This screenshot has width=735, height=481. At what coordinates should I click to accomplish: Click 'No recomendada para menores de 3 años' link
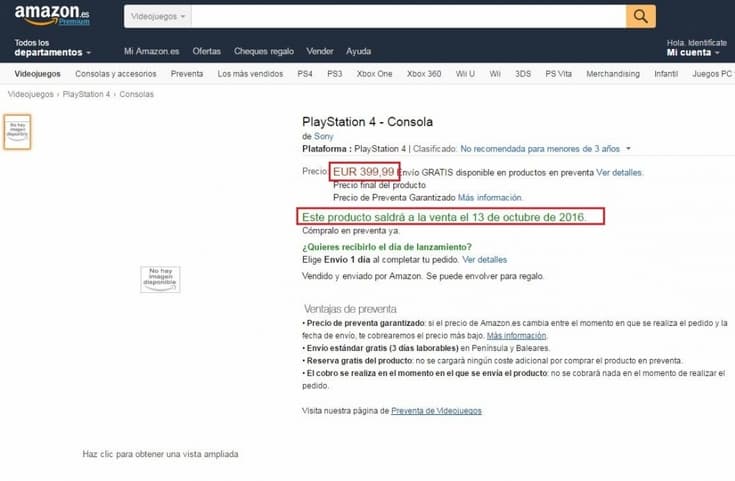coord(540,149)
